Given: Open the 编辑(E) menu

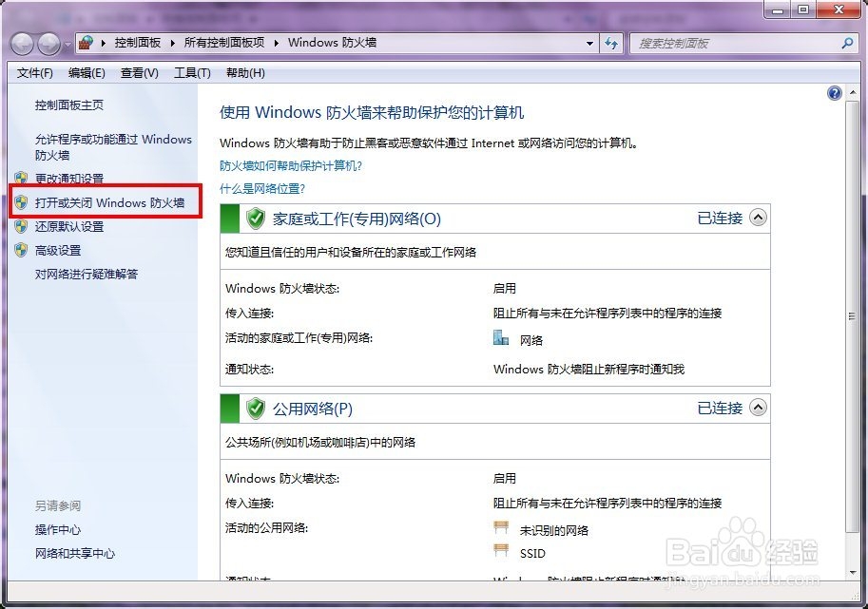Looking at the screenshot, I should [x=87, y=73].
